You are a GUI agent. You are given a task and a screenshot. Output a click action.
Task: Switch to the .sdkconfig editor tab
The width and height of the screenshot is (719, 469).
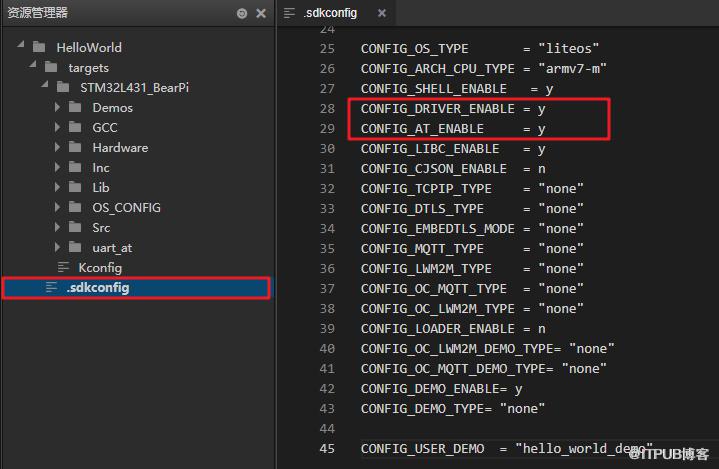pos(335,13)
